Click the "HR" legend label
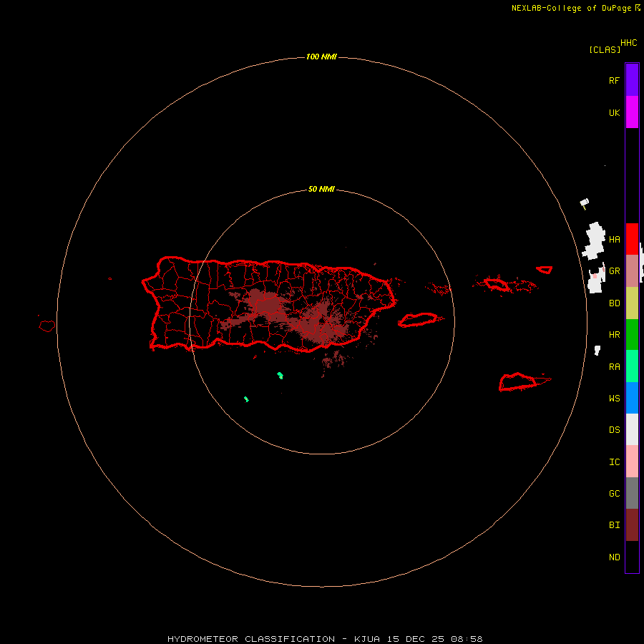The height and width of the screenshot is (644, 644). pos(615,335)
